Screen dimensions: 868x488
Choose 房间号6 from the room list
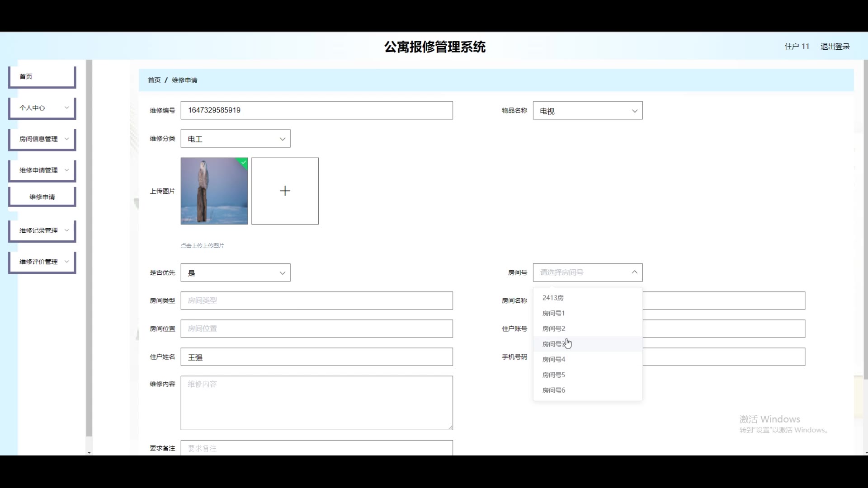(588, 390)
